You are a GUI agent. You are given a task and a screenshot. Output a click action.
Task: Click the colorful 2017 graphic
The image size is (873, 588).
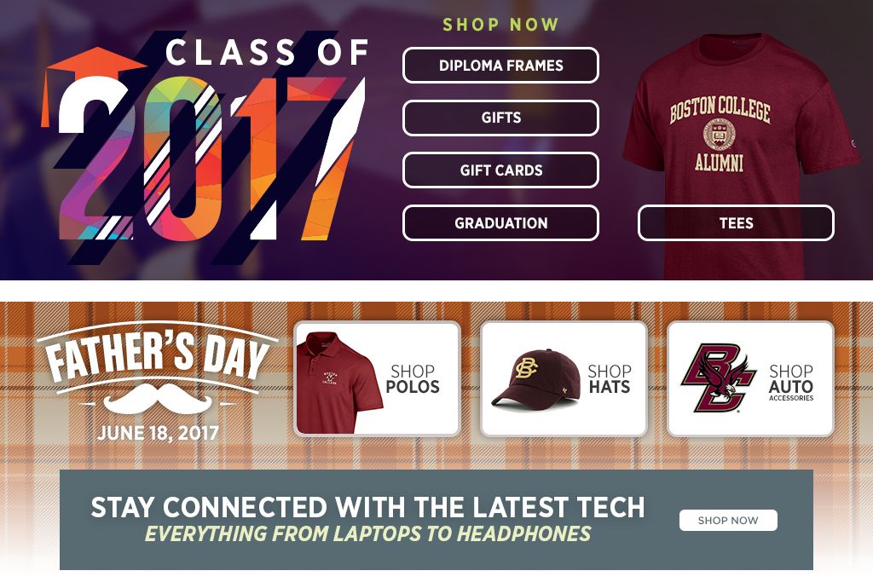click(196, 162)
